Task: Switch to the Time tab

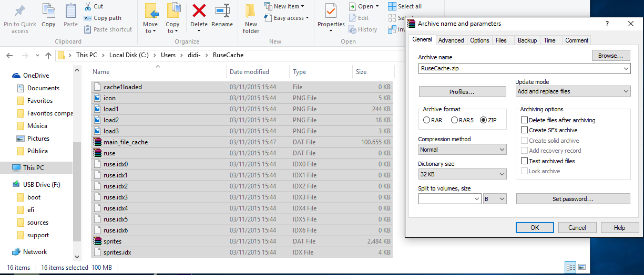Action: click(x=549, y=40)
